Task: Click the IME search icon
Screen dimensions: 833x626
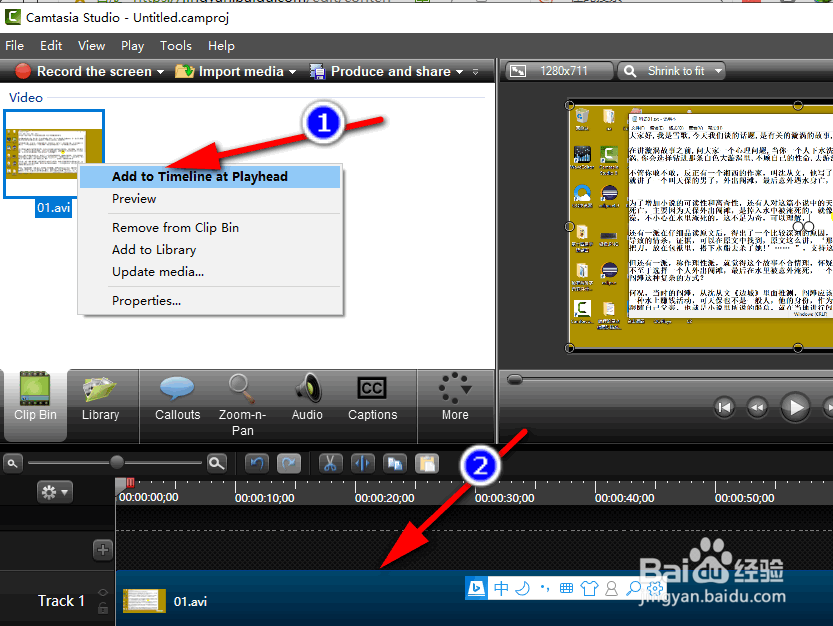Action: 633,588
